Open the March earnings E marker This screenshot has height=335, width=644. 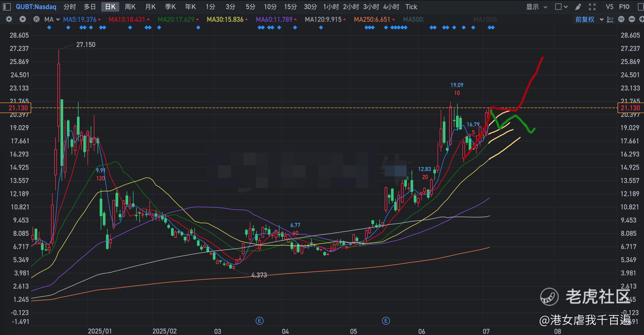coord(260,321)
